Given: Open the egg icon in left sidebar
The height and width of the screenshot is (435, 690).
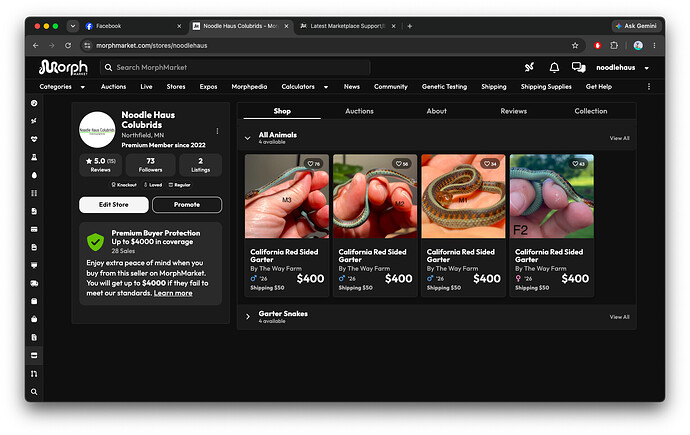Looking at the screenshot, I should pos(34,175).
